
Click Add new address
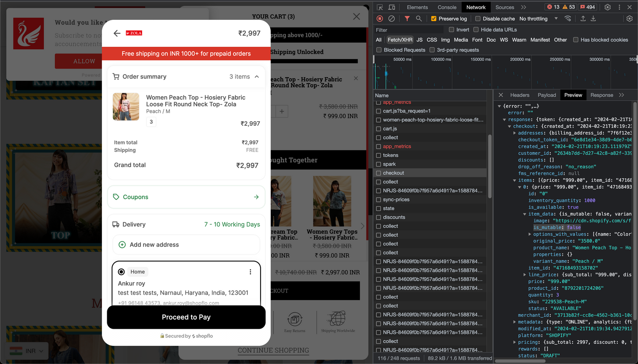pos(154,244)
